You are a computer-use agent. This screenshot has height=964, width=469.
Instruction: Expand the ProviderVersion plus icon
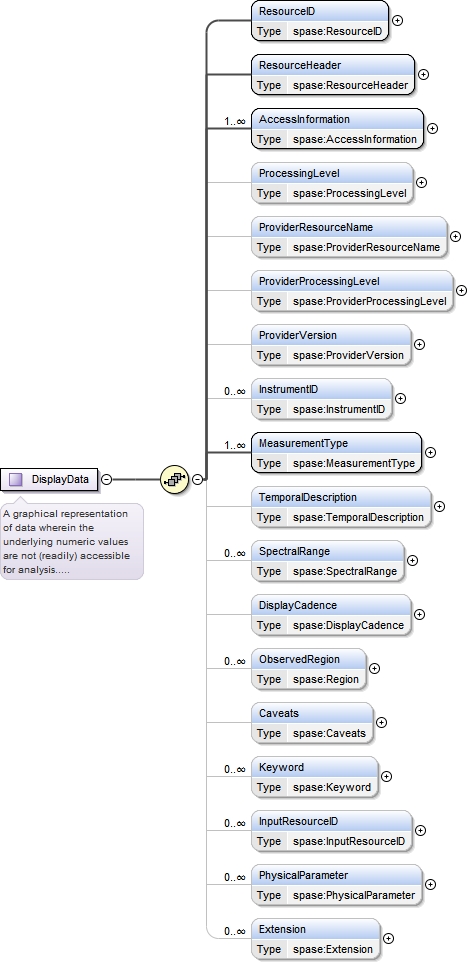[419, 344]
